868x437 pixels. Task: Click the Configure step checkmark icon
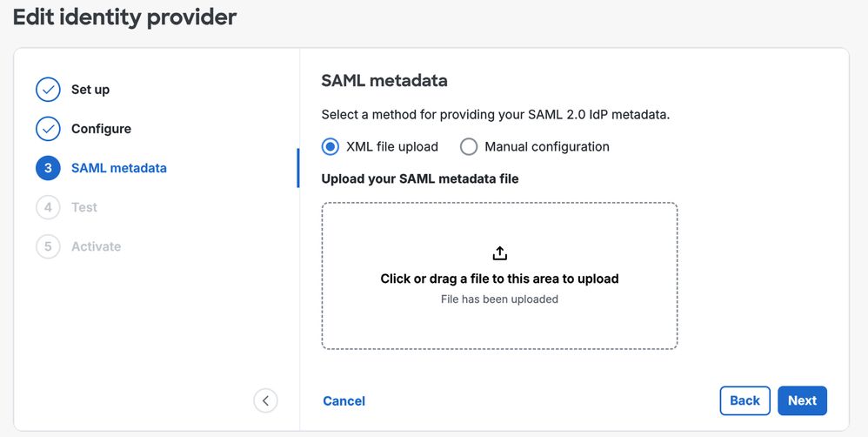(x=48, y=129)
